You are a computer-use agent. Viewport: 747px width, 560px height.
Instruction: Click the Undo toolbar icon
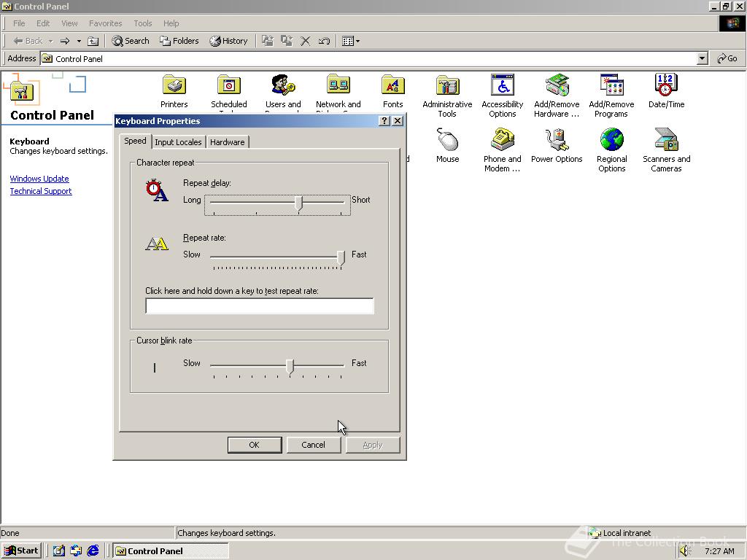[x=324, y=41]
